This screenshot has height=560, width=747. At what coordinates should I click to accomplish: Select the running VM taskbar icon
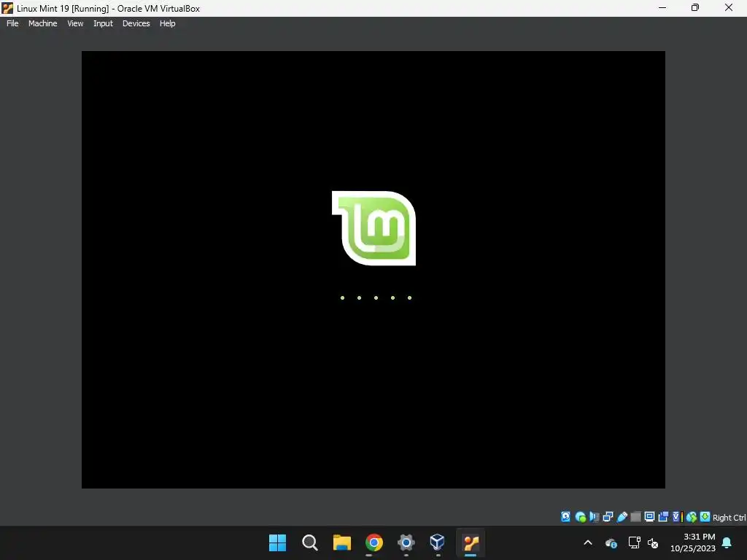[471, 542]
